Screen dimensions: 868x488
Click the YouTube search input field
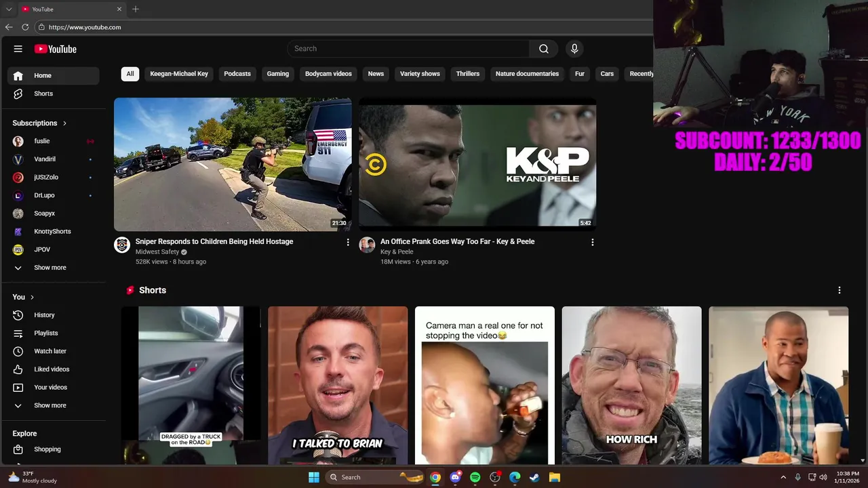point(408,49)
